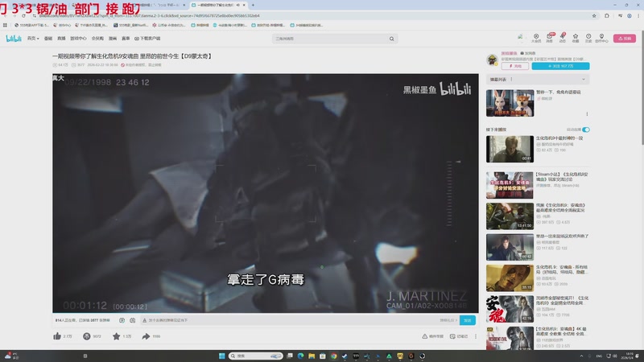Click the browser address bar
This screenshot has height=362, width=644.
click(312, 15)
